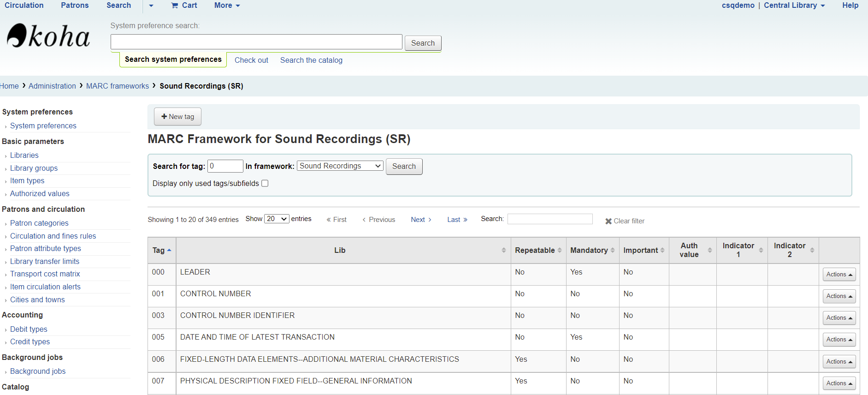Open Cities and towns
The width and height of the screenshot is (868, 395).
click(37, 300)
